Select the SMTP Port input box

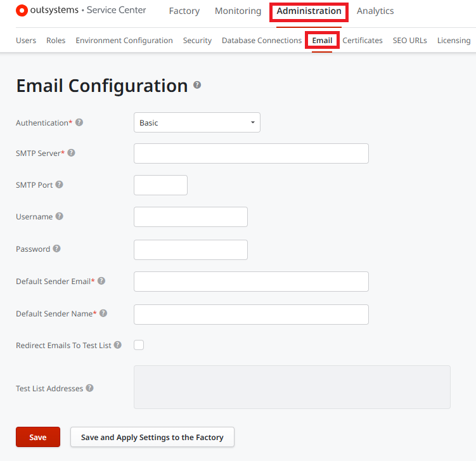[x=160, y=185]
